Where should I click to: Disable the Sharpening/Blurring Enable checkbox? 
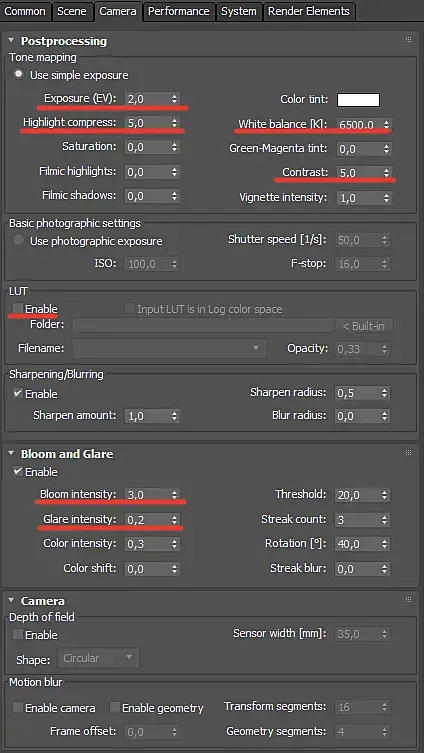click(x=18, y=393)
